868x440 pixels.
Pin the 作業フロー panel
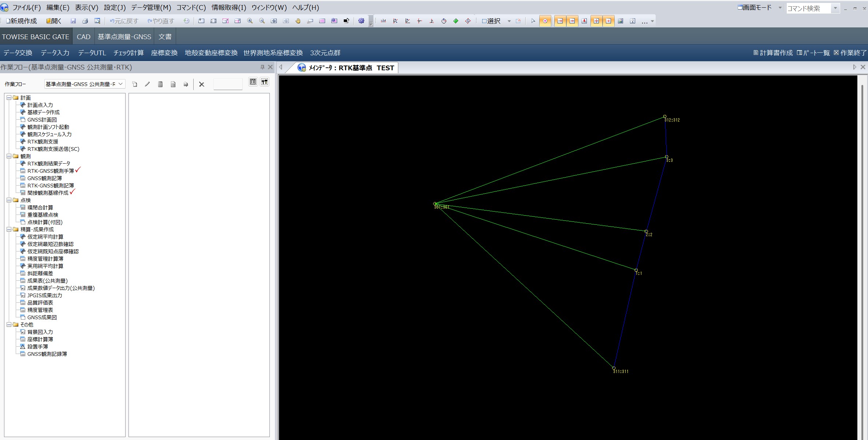point(262,67)
